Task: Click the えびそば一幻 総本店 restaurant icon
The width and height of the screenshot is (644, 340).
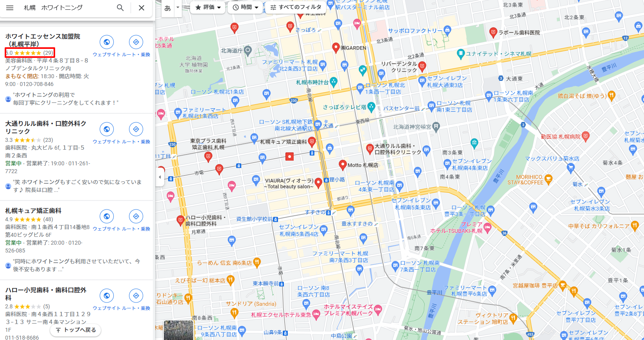Action: coord(230,280)
